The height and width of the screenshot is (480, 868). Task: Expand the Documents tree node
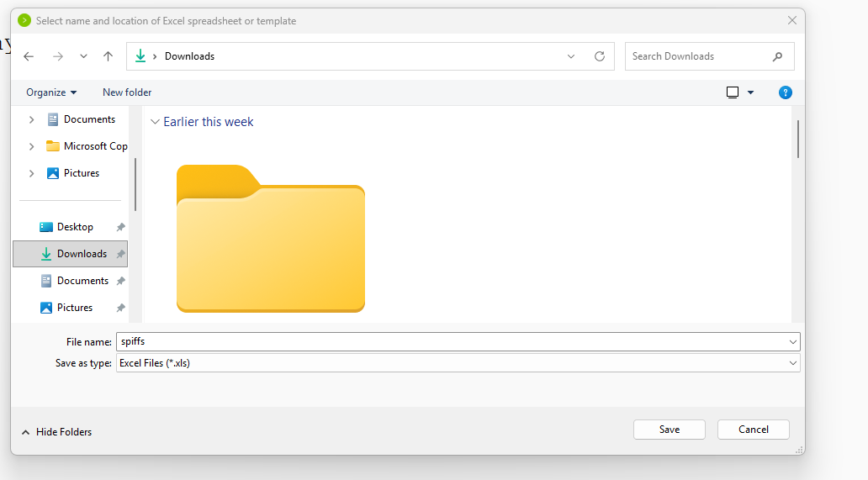pos(32,119)
